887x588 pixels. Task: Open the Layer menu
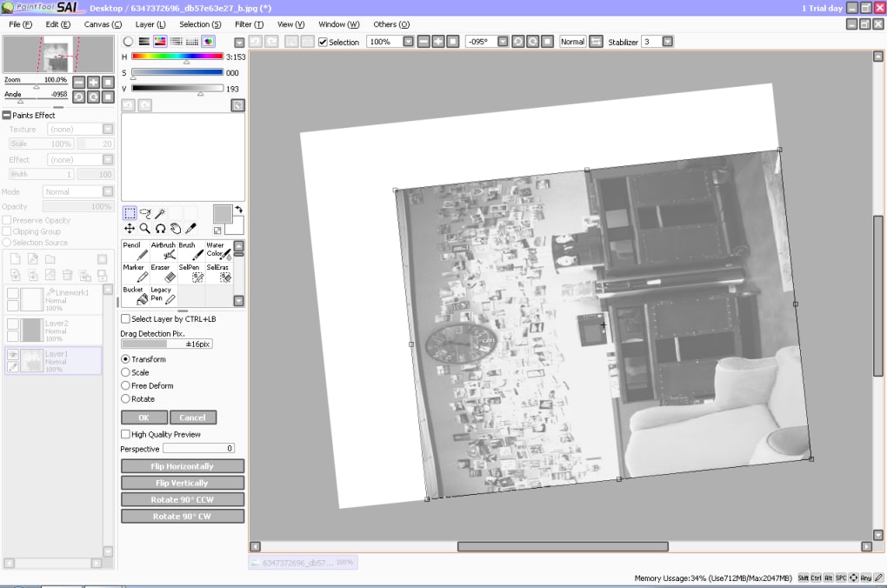tap(150, 24)
